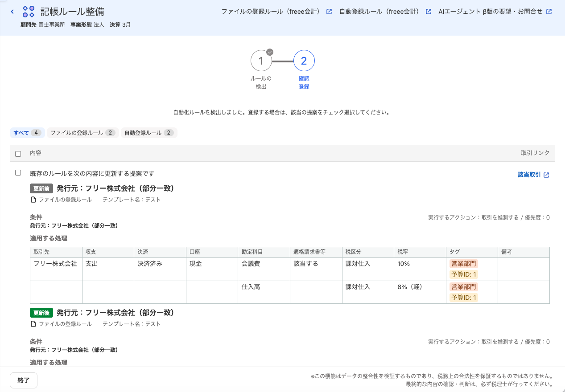Click the back chevron beside 記帳ルール整備
The width and height of the screenshot is (565, 392).
coord(12,12)
